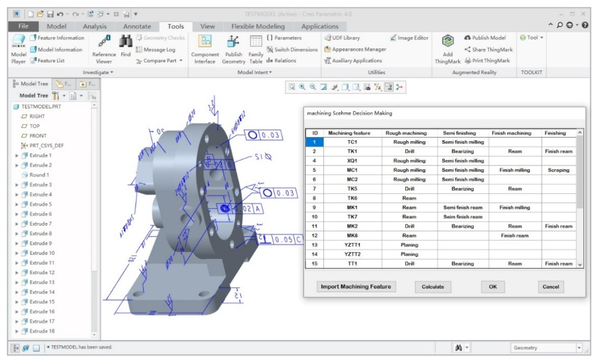Switch to the Flexible Modeling tab
This screenshot has width=596, height=364.
tap(258, 26)
